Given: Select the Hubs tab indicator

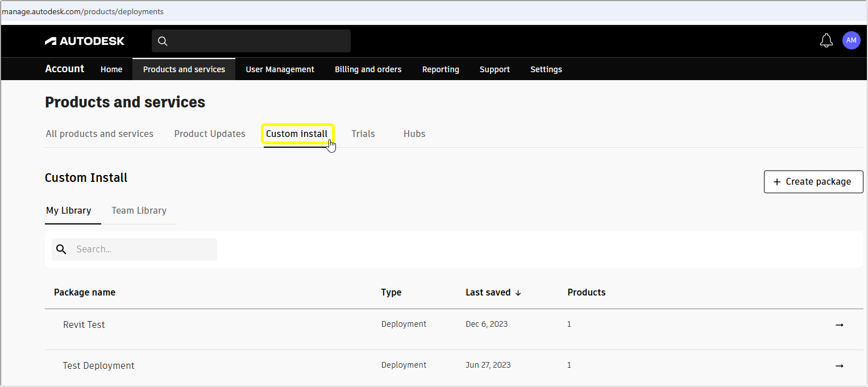Looking at the screenshot, I should click(x=414, y=134).
